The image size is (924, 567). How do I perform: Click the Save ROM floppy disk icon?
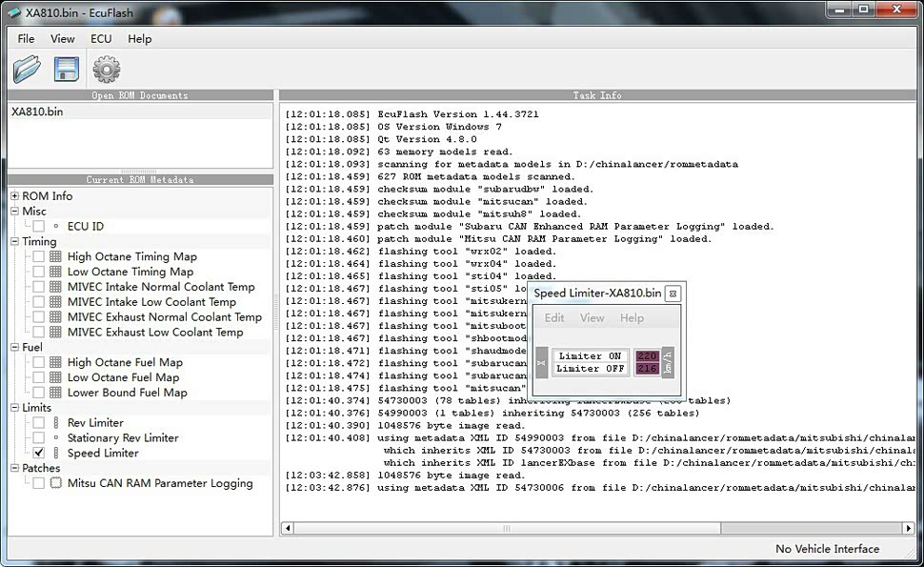click(x=66, y=69)
